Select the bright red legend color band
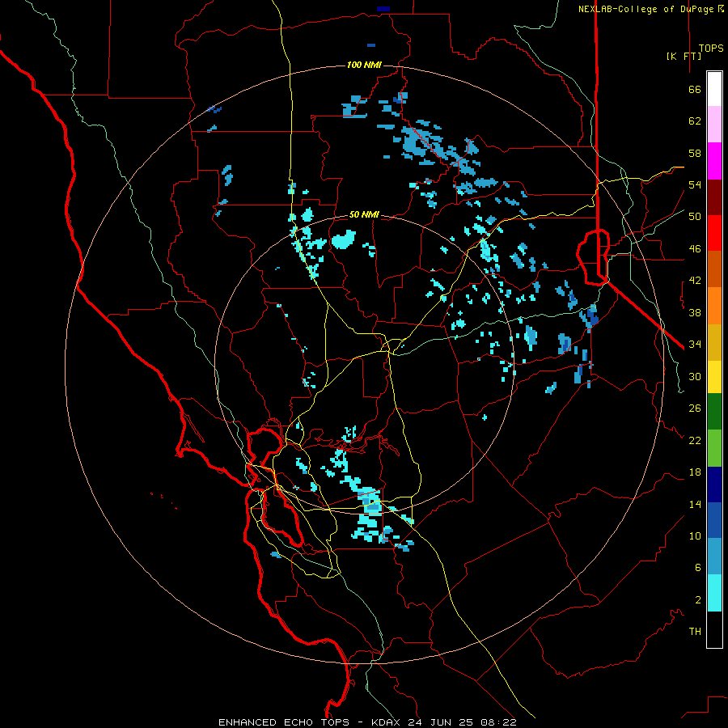This screenshot has height=728, width=728. tap(714, 233)
